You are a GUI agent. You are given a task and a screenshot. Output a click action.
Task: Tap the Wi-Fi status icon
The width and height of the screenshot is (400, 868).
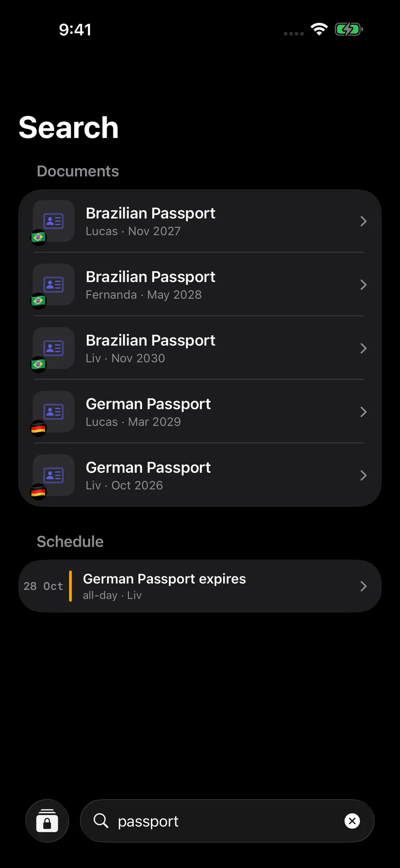[x=319, y=29]
